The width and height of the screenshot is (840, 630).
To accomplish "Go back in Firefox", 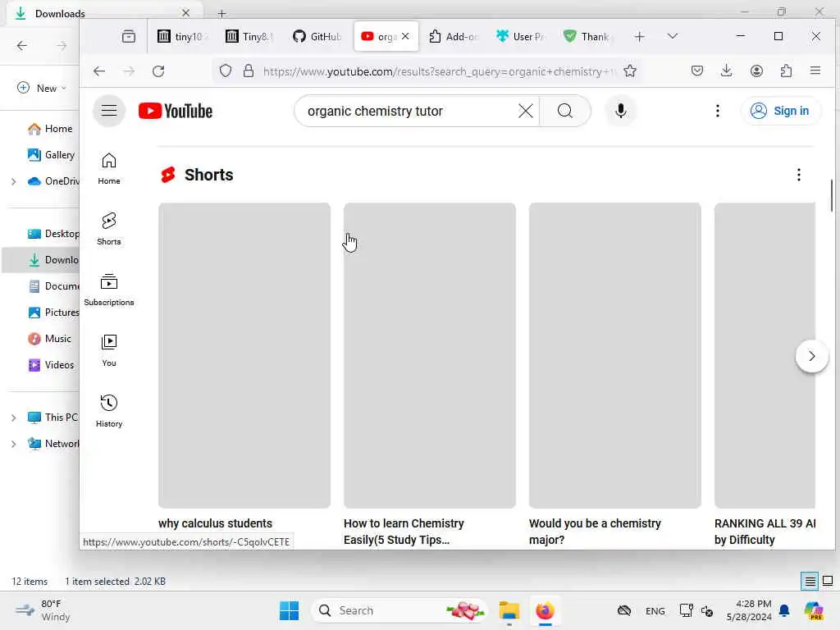I will click(x=99, y=71).
